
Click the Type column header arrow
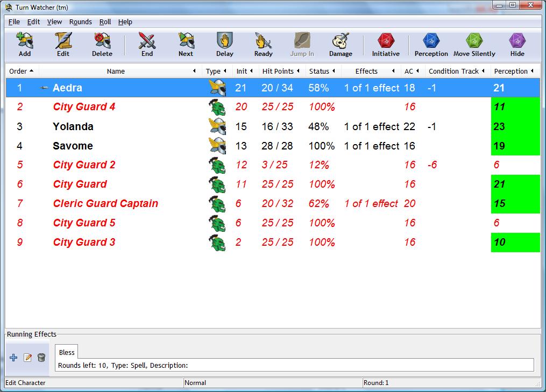[x=225, y=71]
